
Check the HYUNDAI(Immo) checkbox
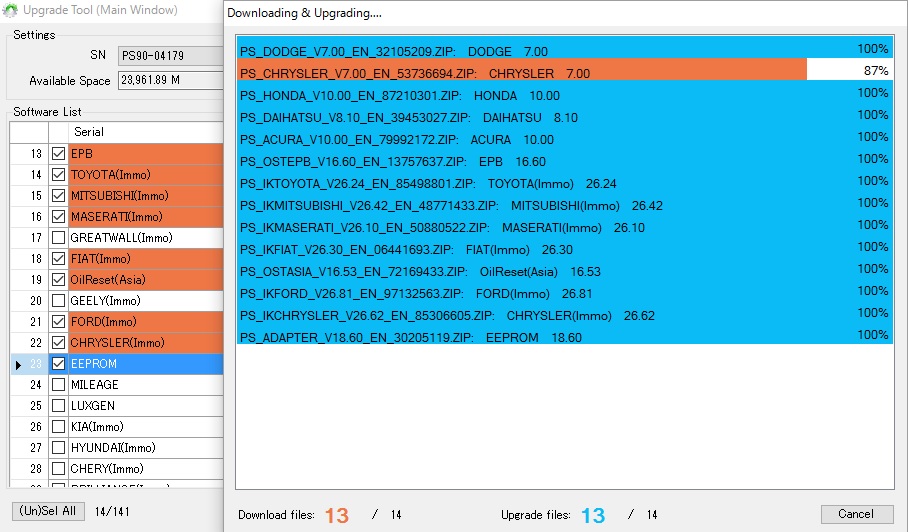[x=58, y=447]
